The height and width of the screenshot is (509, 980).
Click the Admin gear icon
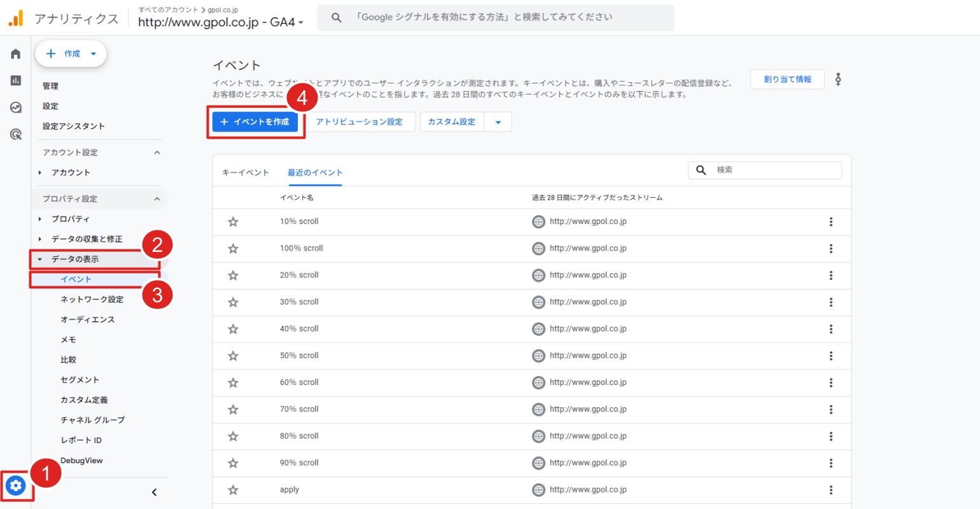click(x=15, y=486)
